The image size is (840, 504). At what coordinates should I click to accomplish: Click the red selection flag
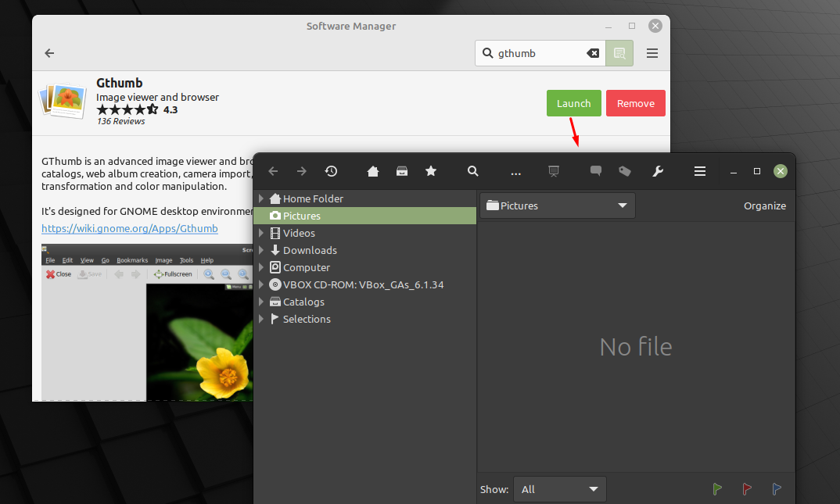(747, 488)
